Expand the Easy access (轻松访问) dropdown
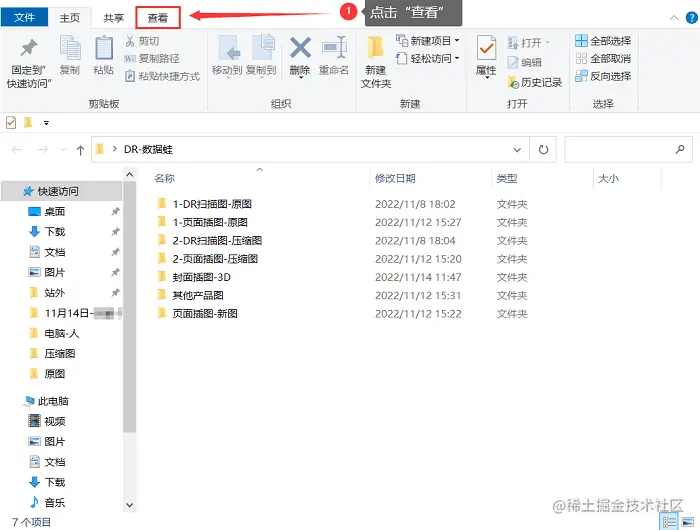This screenshot has width=700, height=530. tap(457, 58)
